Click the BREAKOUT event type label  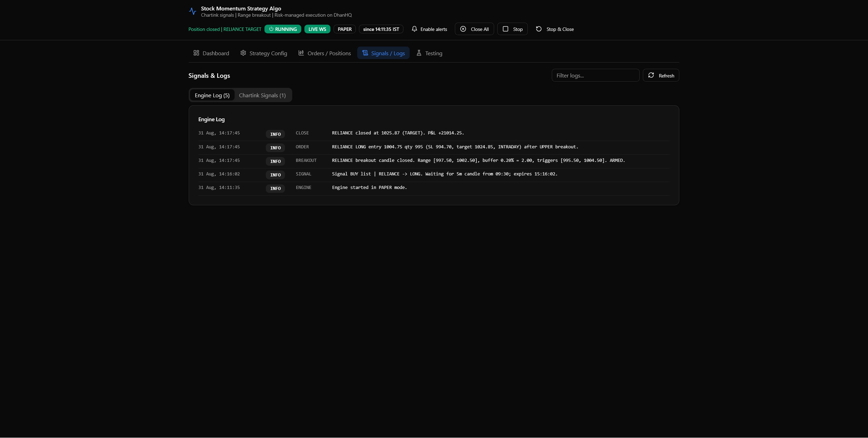(306, 160)
